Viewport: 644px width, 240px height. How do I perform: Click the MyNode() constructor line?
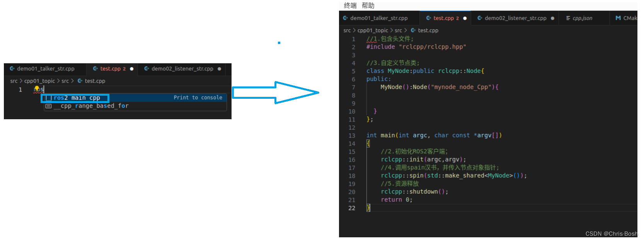(440, 87)
